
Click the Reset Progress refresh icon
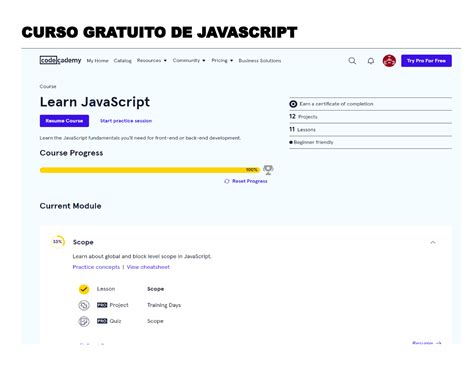tap(227, 181)
